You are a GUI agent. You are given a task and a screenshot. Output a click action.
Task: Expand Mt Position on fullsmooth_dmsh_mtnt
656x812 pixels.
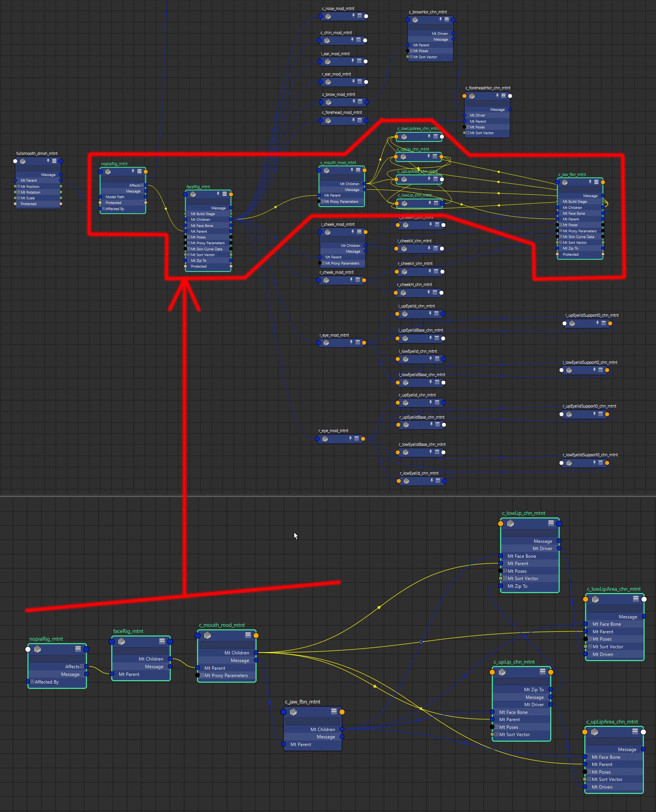(x=18, y=186)
